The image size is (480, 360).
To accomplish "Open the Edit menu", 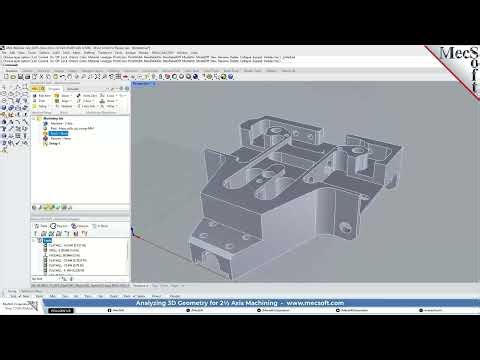I will coord(12,53).
